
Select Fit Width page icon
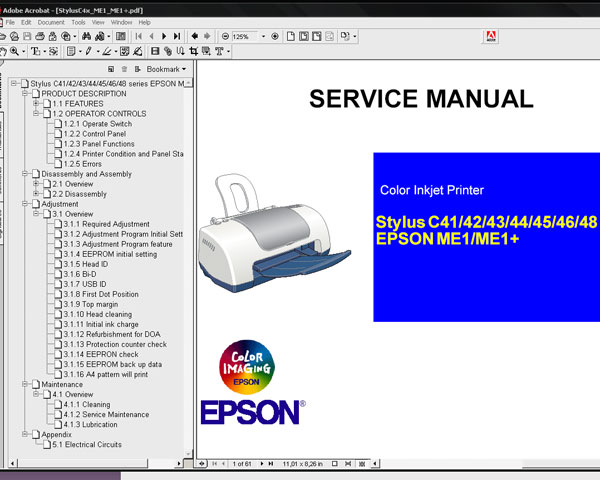[x=317, y=36]
